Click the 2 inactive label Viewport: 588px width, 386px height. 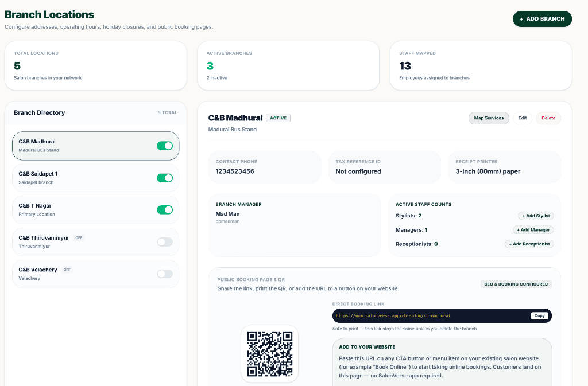point(216,78)
